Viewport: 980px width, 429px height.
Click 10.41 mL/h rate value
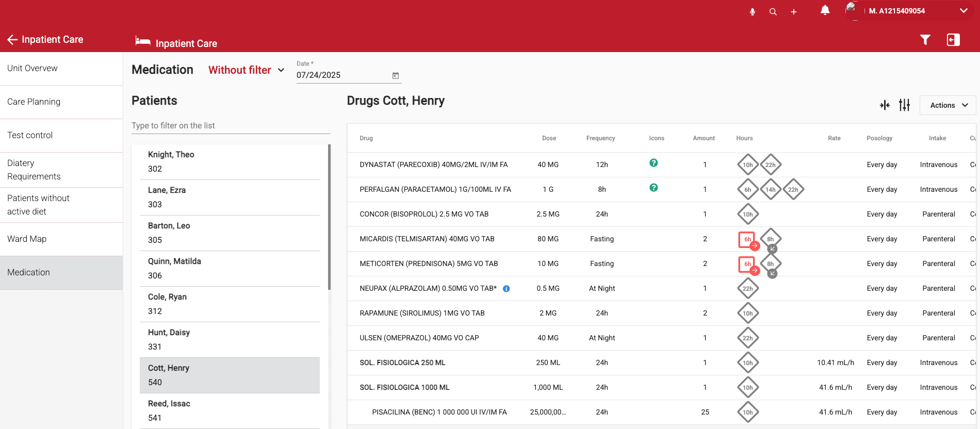(x=836, y=363)
